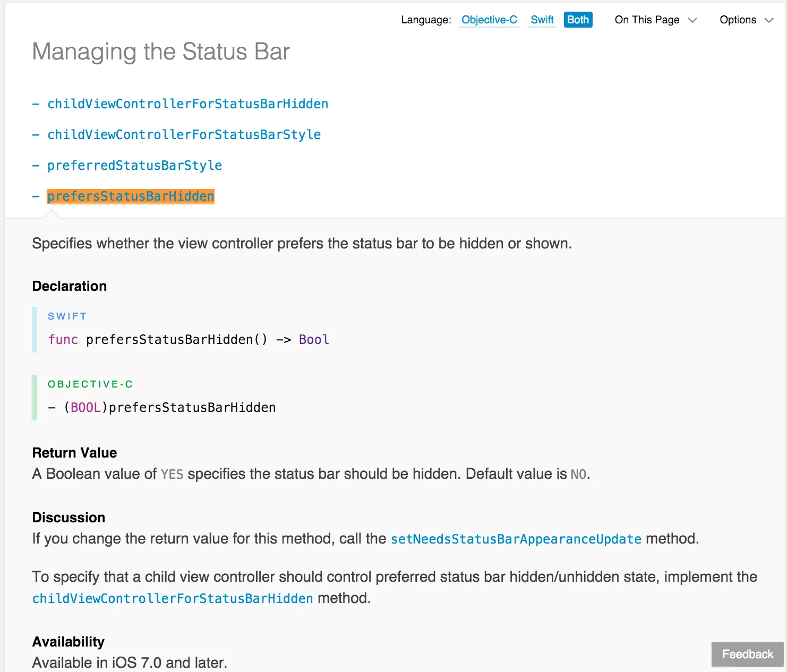Viewport: 787px width, 672px height.
Task: Open childViewControllerForStatusBarHidden link in the Discussion paragraph
Action: pyautogui.click(x=173, y=599)
